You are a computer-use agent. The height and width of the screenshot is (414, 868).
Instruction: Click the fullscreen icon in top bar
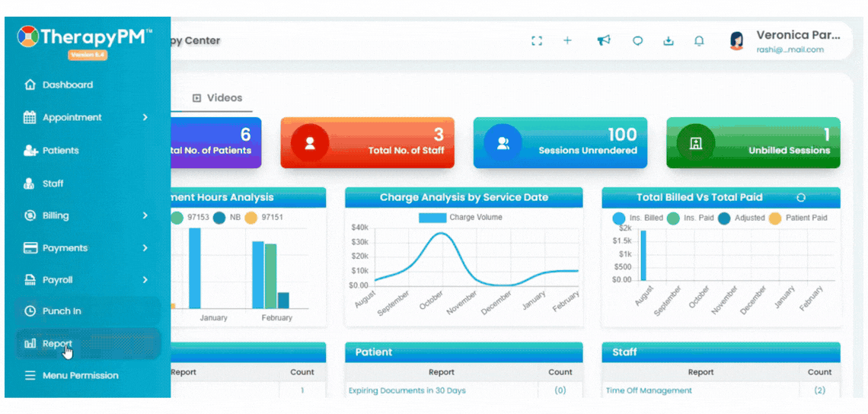click(536, 40)
